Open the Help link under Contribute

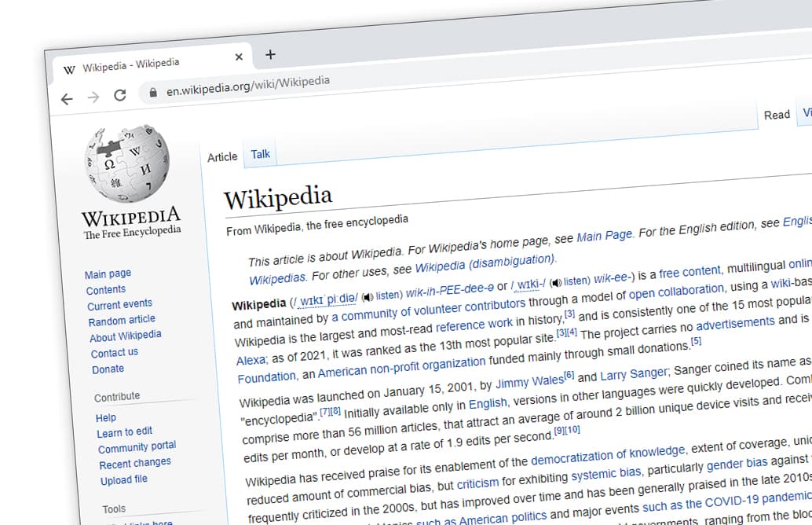click(106, 417)
